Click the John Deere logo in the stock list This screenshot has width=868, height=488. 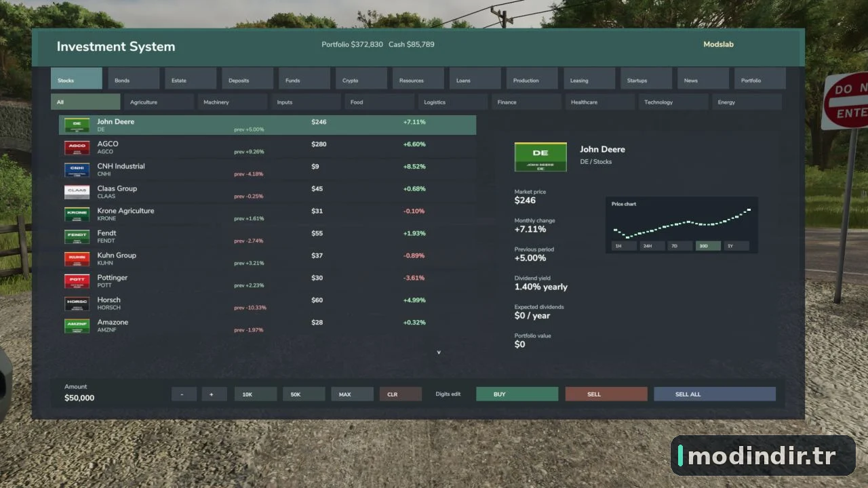coord(77,125)
